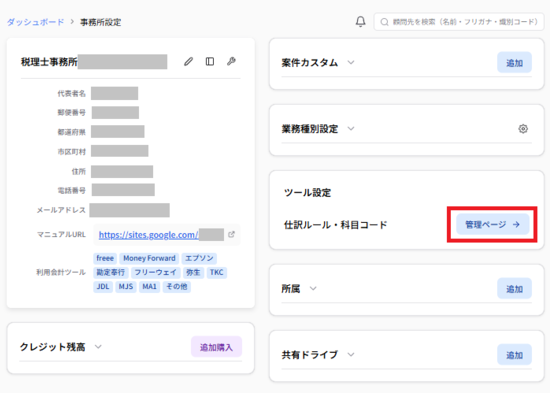The height and width of the screenshot is (393, 550).
Task: Click the 仕訳ルール・科目コード label
Action: click(x=335, y=225)
